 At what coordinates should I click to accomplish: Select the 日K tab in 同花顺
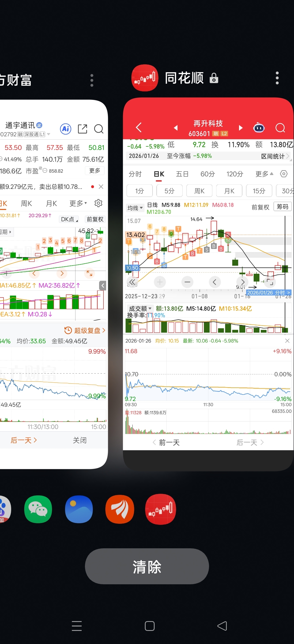[x=159, y=174]
